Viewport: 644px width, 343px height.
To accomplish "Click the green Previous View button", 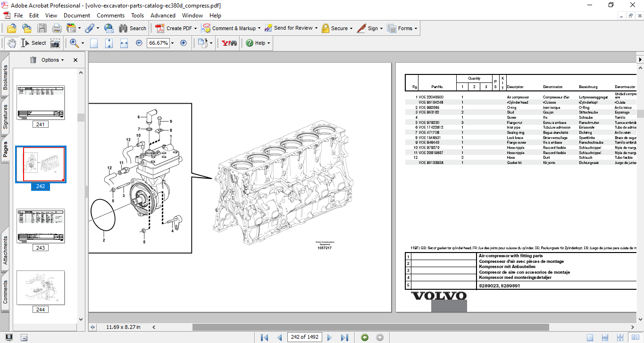I will [364, 337].
